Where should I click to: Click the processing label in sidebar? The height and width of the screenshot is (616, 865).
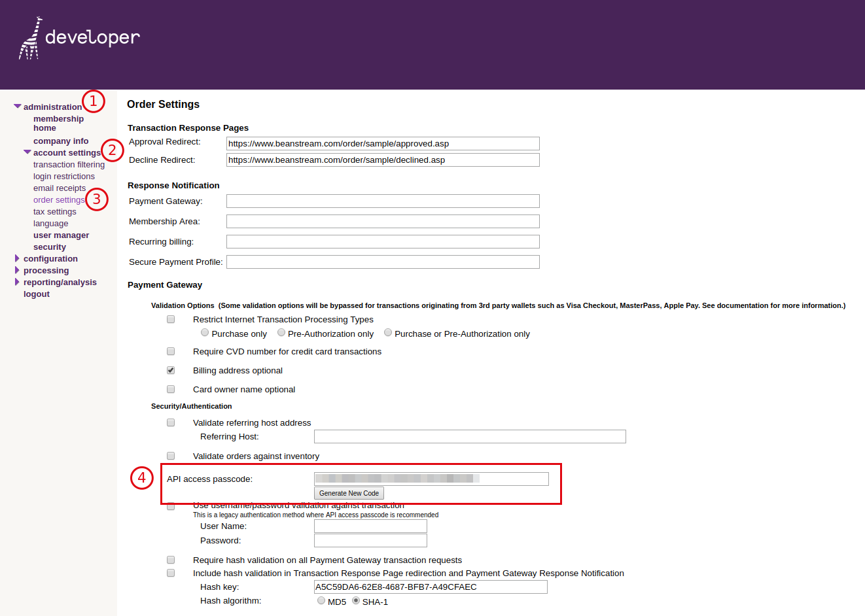coord(46,271)
